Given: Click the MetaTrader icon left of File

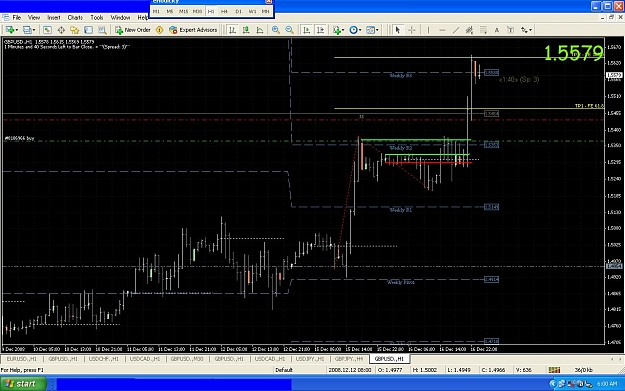Looking at the screenshot, I should click(x=5, y=18).
